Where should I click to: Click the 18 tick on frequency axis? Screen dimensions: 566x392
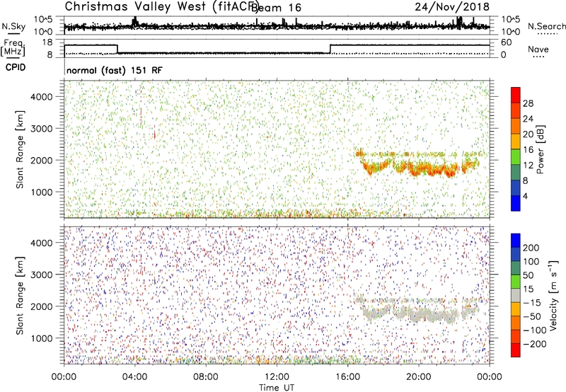click(47, 42)
